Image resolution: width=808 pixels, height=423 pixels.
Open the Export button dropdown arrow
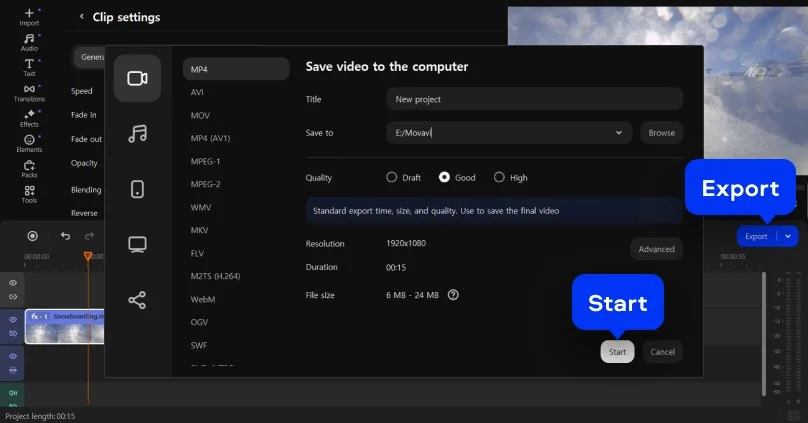pyautogui.click(x=789, y=237)
